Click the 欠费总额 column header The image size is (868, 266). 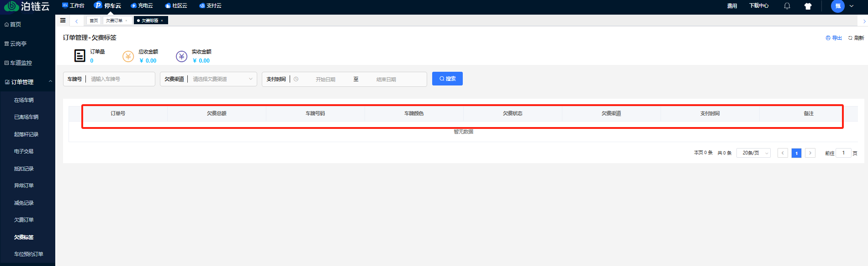217,113
